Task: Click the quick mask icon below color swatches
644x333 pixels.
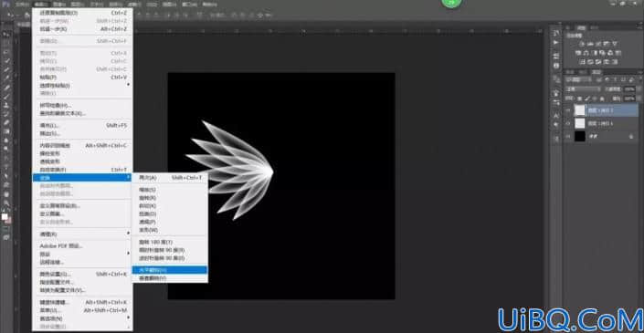Action: pyautogui.click(x=6, y=230)
